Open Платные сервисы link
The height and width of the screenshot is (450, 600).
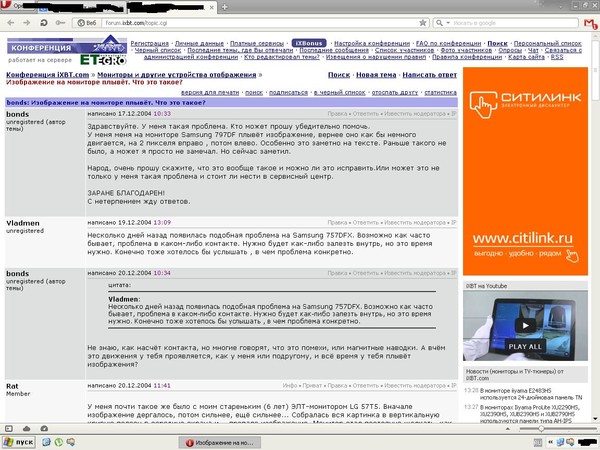click(x=257, y=43)
